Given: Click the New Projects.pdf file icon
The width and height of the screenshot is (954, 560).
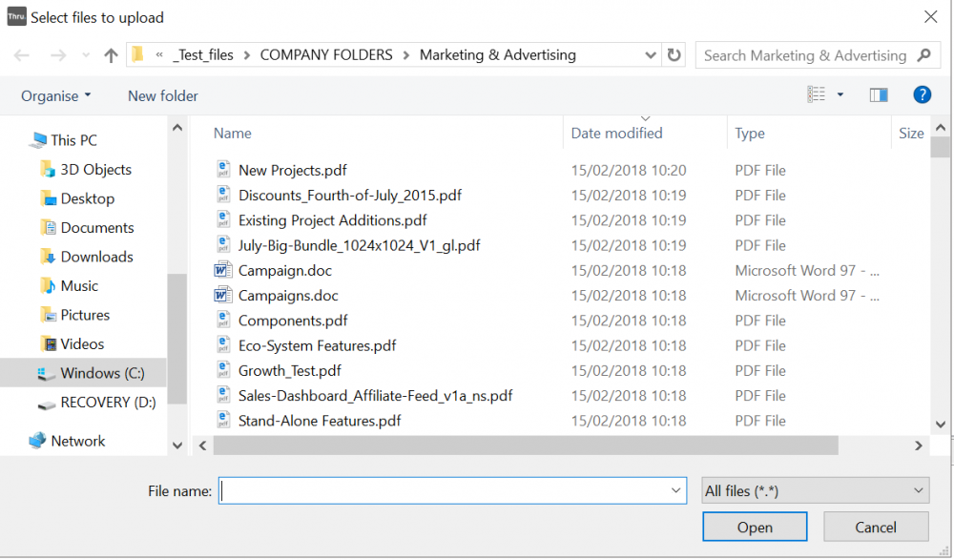Looking at the screenshot, I should 223,170.
